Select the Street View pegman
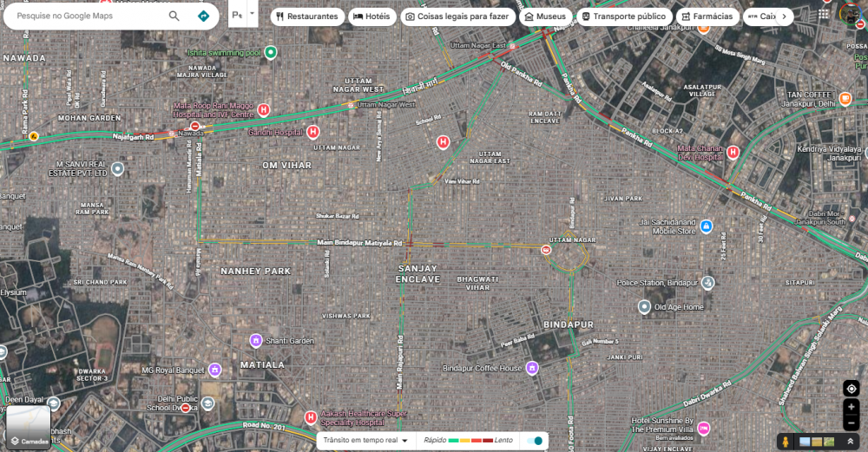868x452 pixels. [x=785, y=442]
